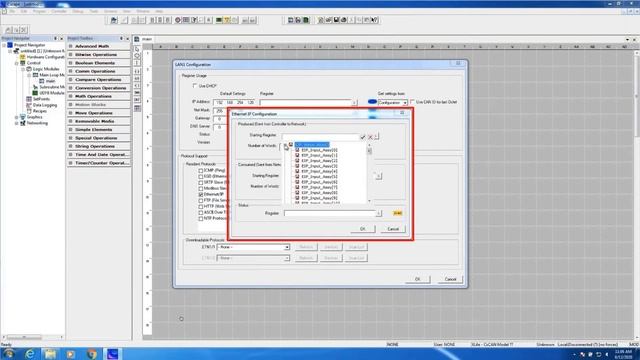The image size is (640, 360).
Task: Uncheck the Ethernet/IP protocol checkbox
Action: pyautogui.click(x=201, y=195)
